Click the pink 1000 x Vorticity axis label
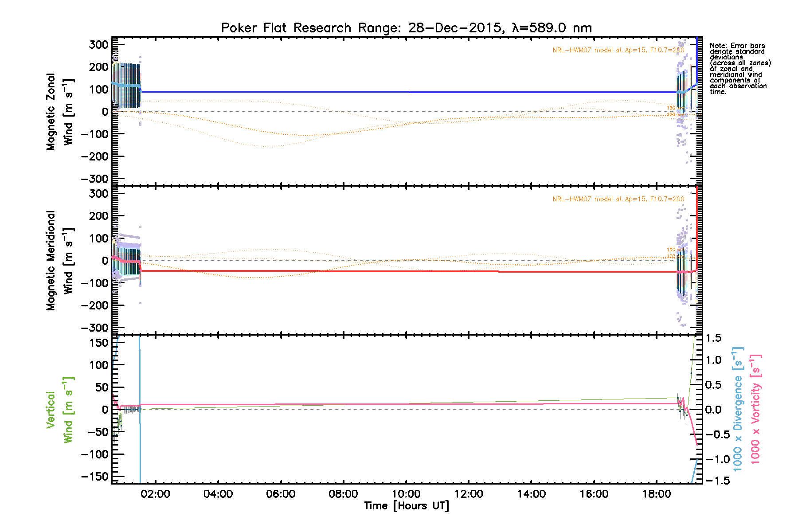This screenshot has width=798, height=532. pyautogui.click(x=755, y=409)
